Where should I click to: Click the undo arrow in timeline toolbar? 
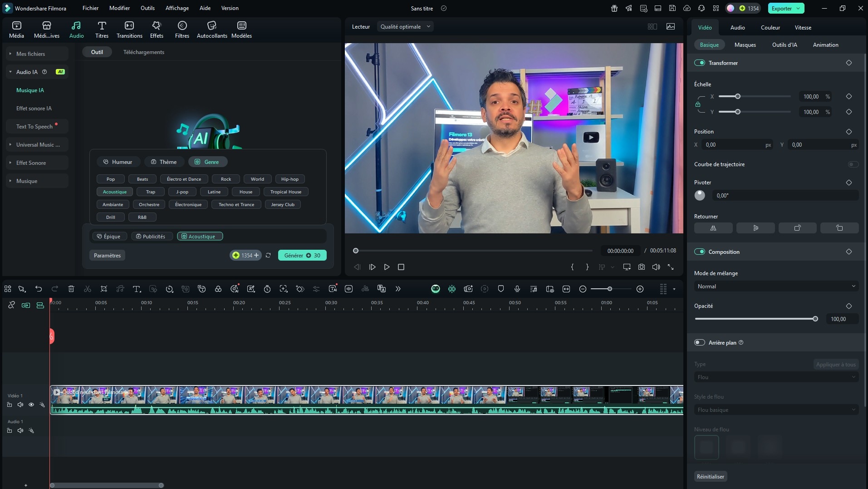pyautogui.click(x=39, y=289)
